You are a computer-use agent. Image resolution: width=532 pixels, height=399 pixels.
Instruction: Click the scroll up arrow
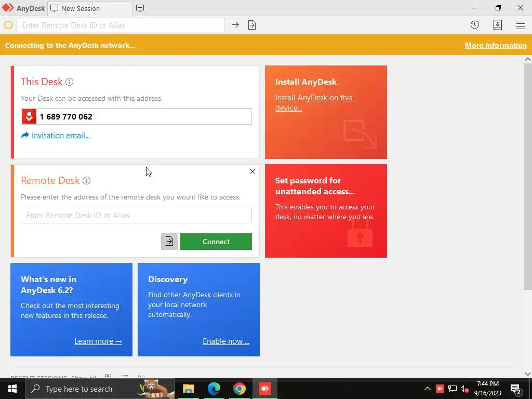pyautogui.click(x=528, y=59)
